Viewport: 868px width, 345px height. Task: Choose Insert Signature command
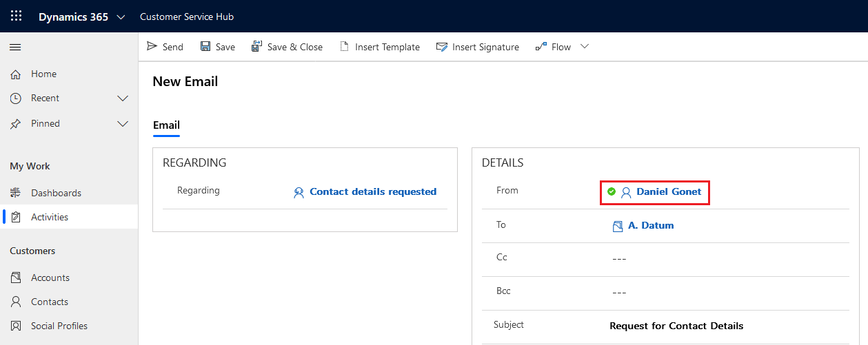[485, 47]
